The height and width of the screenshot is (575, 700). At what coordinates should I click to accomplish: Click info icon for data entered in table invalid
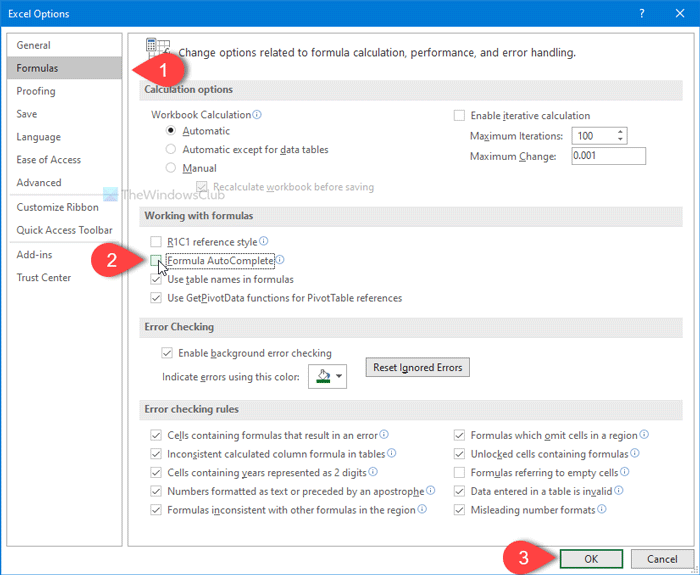[618, 491]
